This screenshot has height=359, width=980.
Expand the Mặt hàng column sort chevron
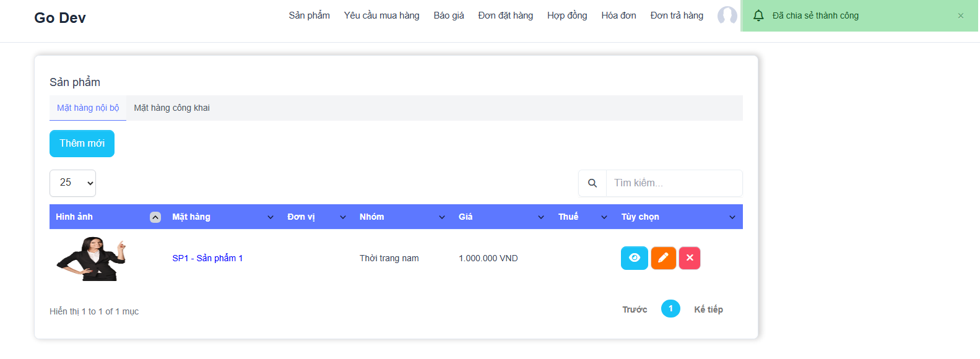[x=271, y=217]
